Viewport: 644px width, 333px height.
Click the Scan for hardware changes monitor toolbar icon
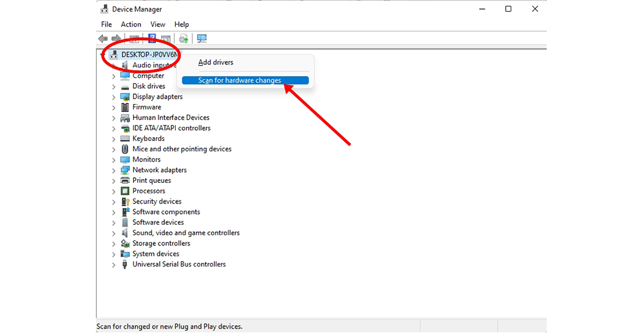tap(202, 39)
